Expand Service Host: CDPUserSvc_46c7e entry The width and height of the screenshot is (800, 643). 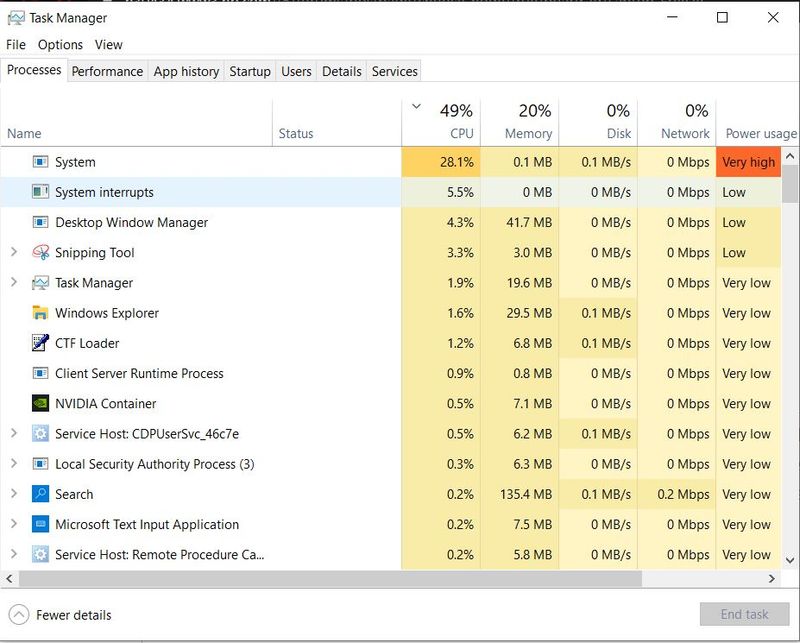click(13, 434)
